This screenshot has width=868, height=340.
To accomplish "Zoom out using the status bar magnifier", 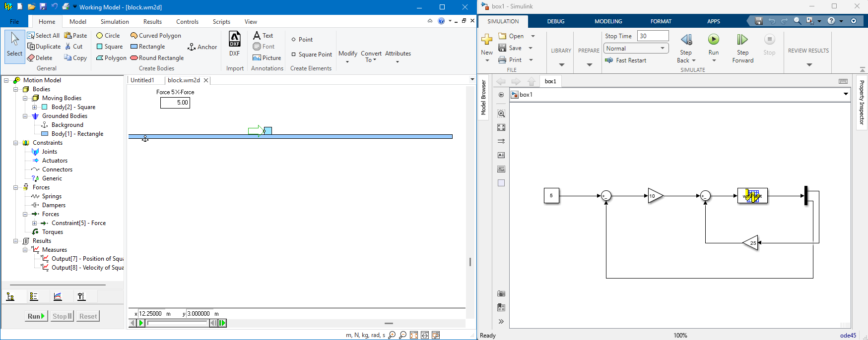I will 403,335.
